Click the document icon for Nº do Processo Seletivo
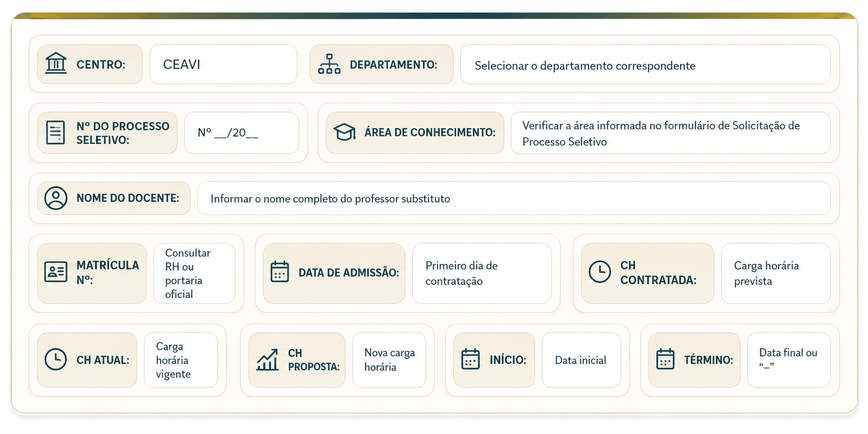The height and width of the screenshot is (434, 868). point(55,133)
